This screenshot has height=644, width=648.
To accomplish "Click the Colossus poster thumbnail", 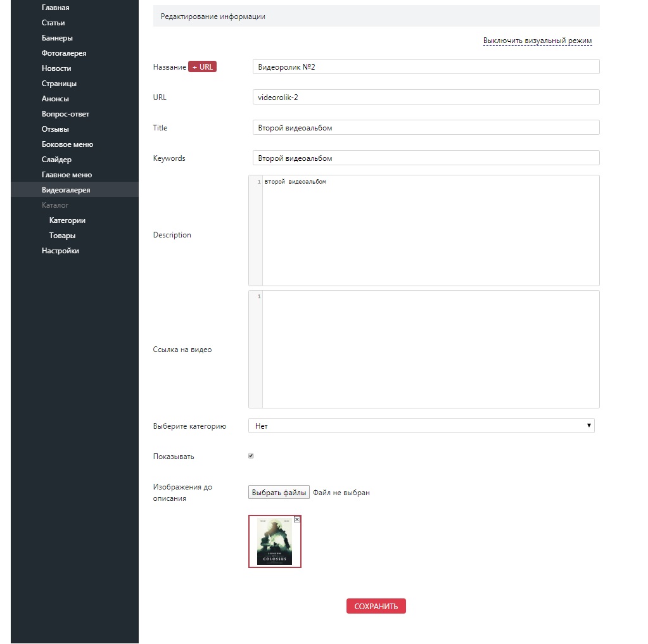I will 275,541.
